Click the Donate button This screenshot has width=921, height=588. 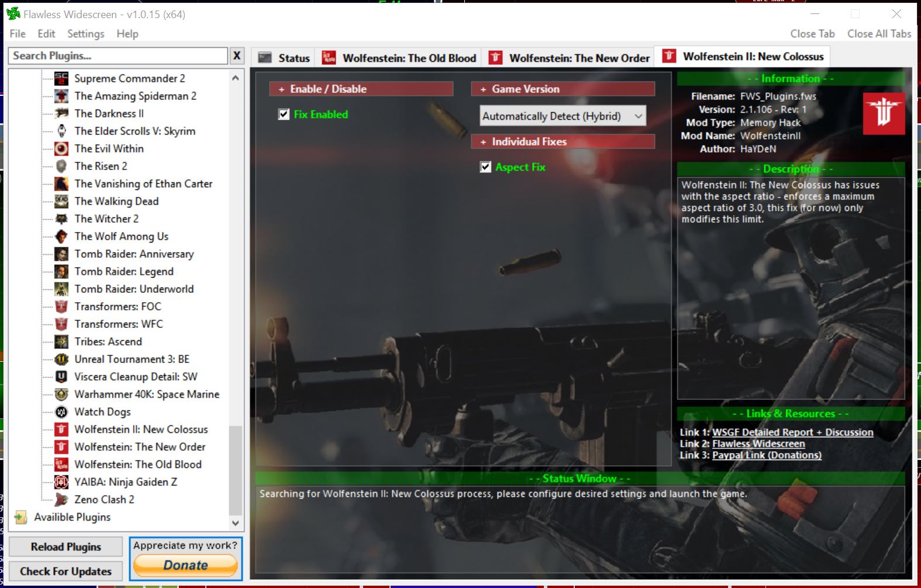(185, 565)
